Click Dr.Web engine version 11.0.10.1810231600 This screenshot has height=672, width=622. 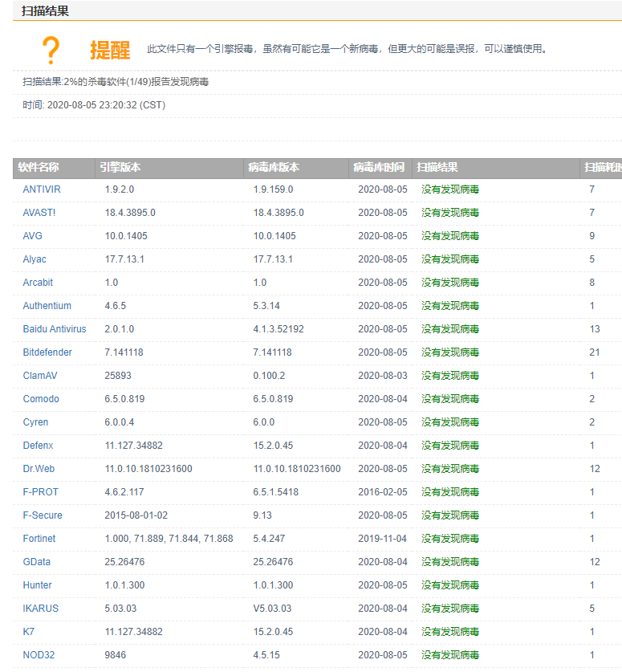pyautogui.click(x=148, y=469)
